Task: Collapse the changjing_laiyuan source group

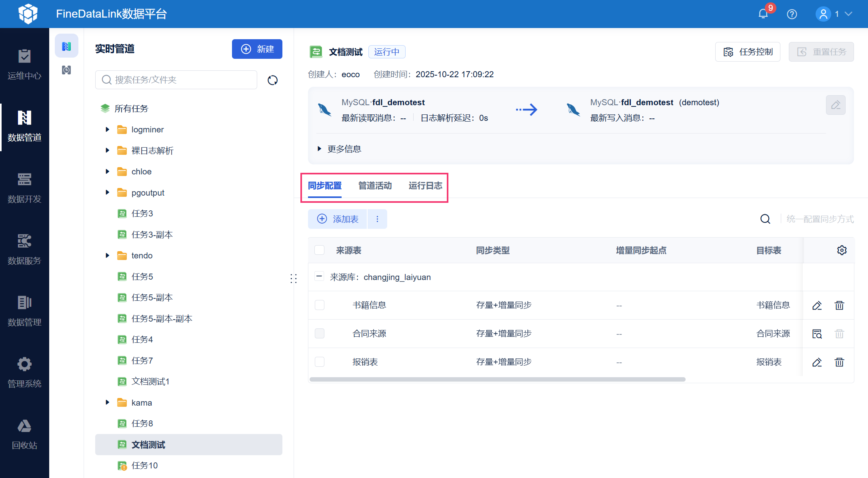Action: pos(319,276)
